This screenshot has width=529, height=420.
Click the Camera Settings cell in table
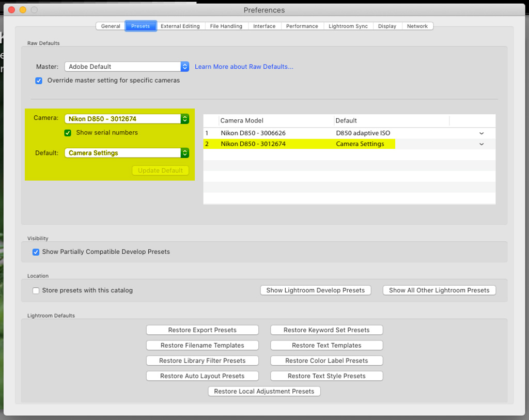(360, 144)
